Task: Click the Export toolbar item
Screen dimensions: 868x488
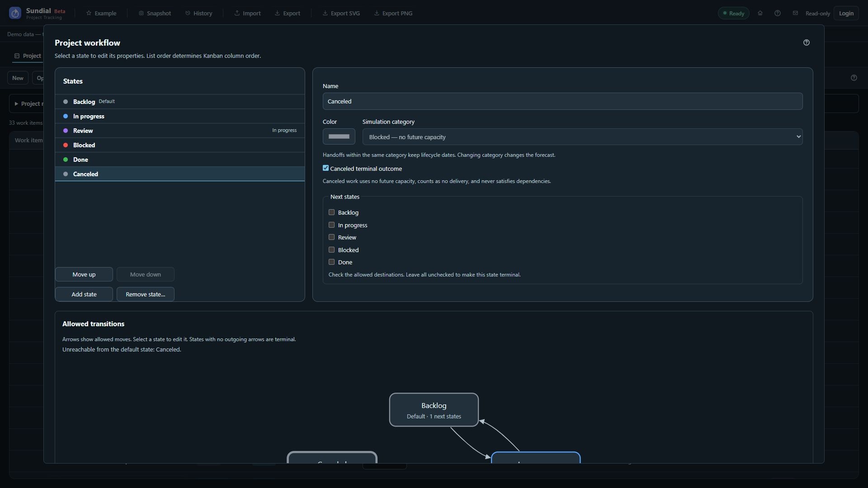Action: click(x=288, y=13)
